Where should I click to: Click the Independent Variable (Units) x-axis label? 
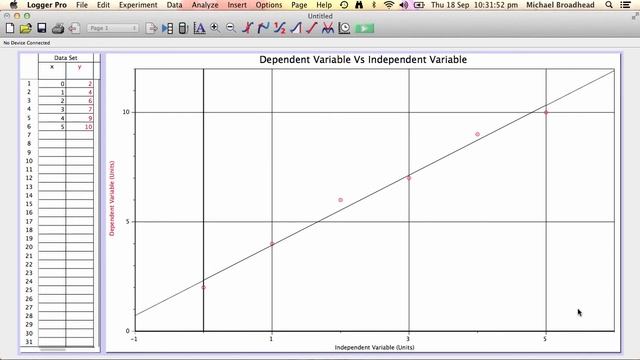[374, 347]
